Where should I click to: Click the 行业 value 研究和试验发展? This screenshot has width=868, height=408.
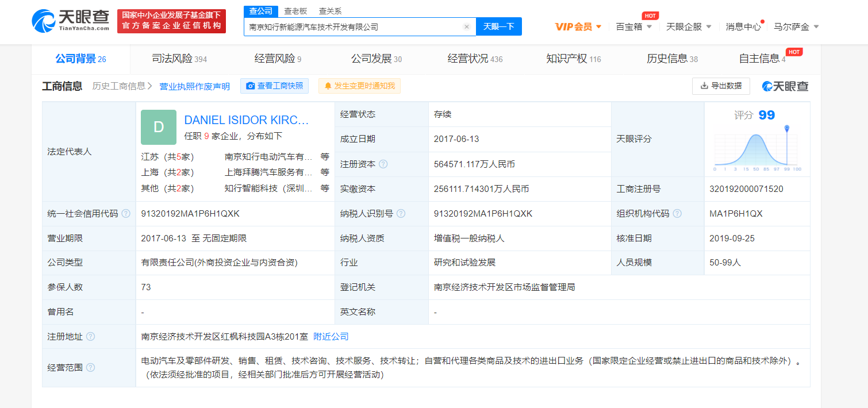click(x=464, y=263)
